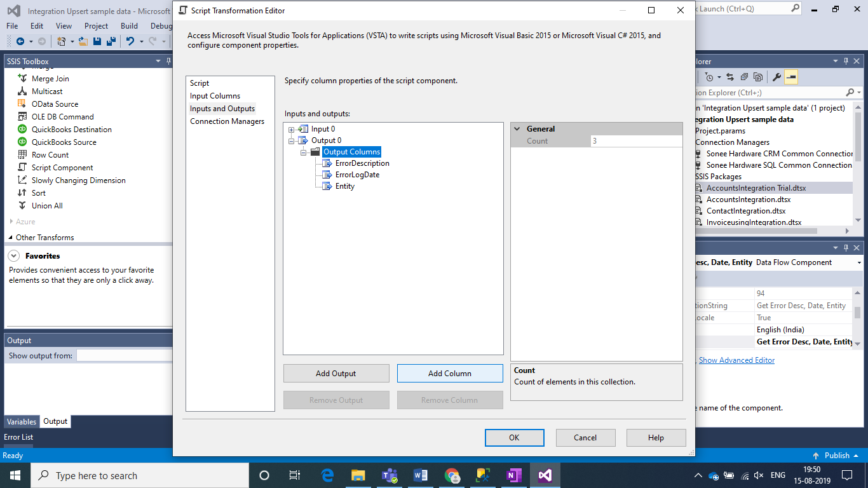Click the Save floppy disk icon

tap(97, 41)
